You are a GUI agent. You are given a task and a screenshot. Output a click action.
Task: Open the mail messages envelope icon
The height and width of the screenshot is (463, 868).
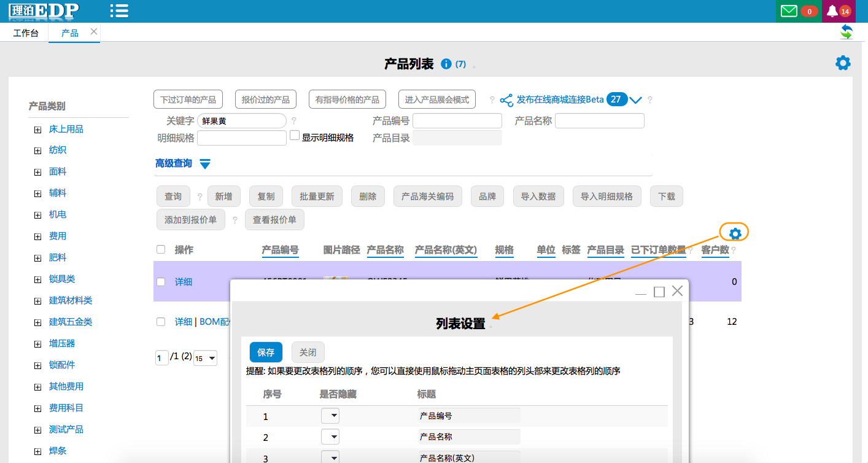pyautogui.click(x=789, y=11)
